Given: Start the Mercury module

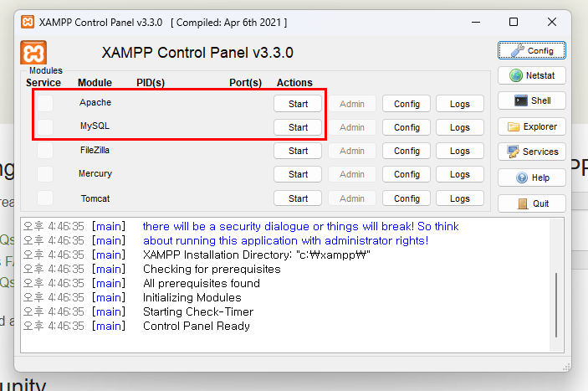Looking at the screenshot, I should tap(298, 174).
